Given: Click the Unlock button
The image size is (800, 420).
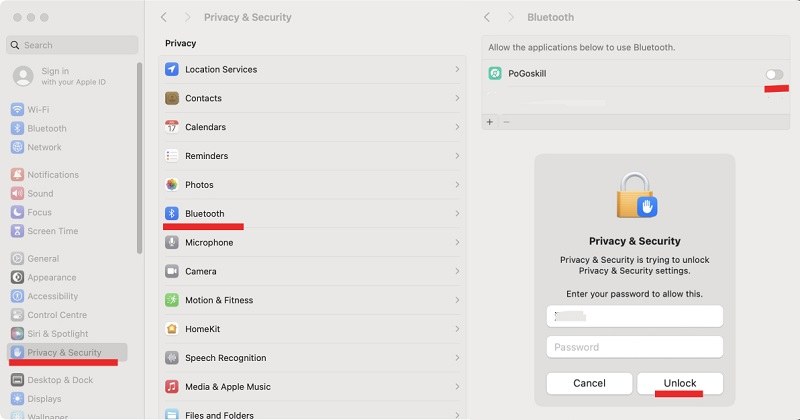Looking at the screenshot, I should (x=679, y=384).
